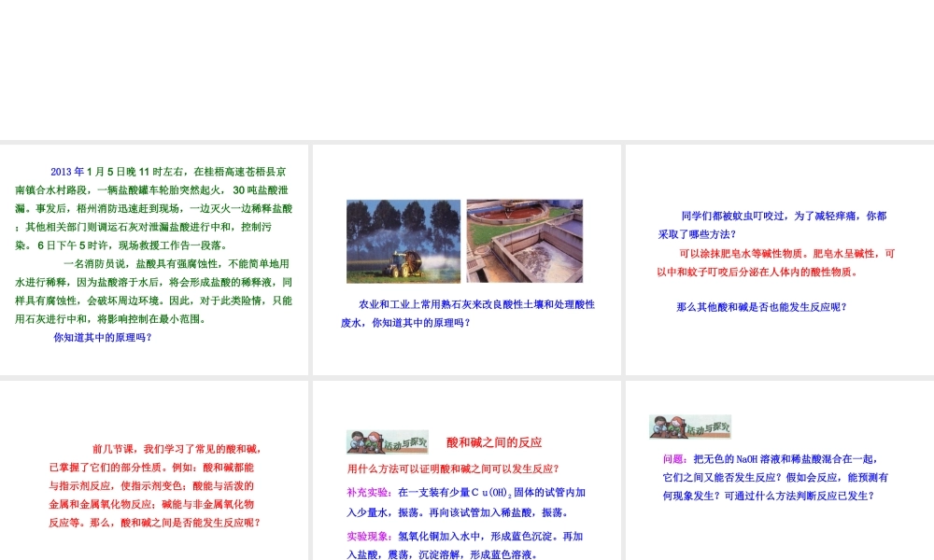Click the wastewater treatment tanks photo
This screenshot has width=934, height=560.
[x=524, y=241]
